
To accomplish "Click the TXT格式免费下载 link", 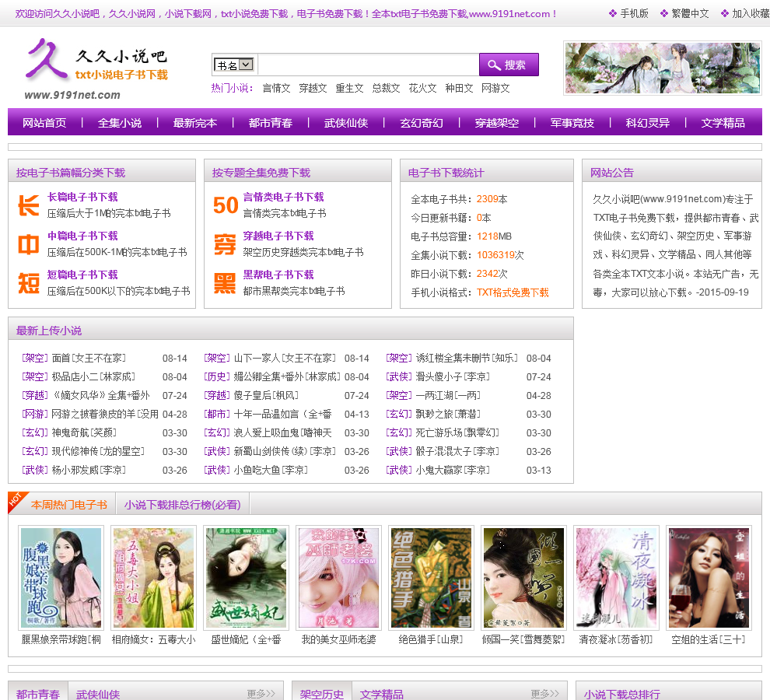I will [513, 292].
